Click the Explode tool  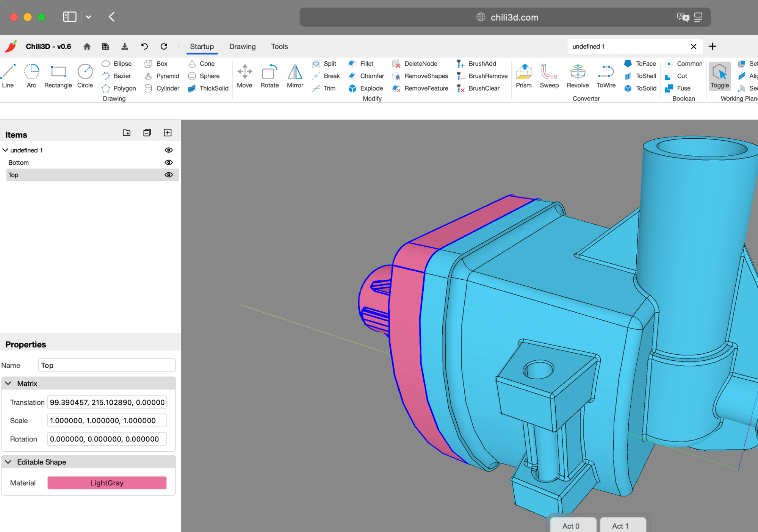point(366,88)
